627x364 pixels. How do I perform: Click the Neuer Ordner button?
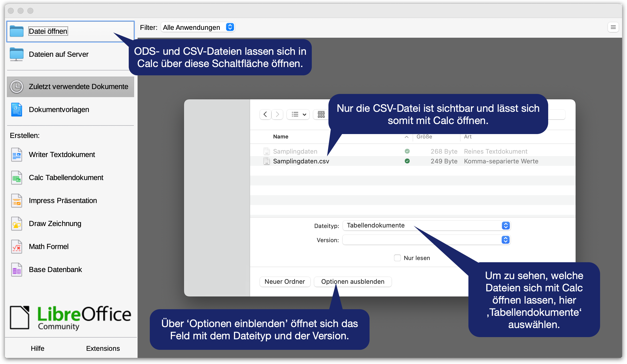[285, 282]
